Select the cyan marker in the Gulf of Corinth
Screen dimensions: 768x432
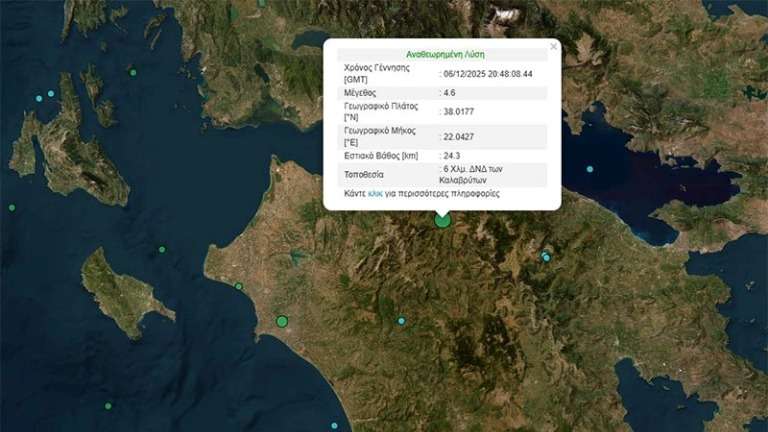click(x=590, y=169)
